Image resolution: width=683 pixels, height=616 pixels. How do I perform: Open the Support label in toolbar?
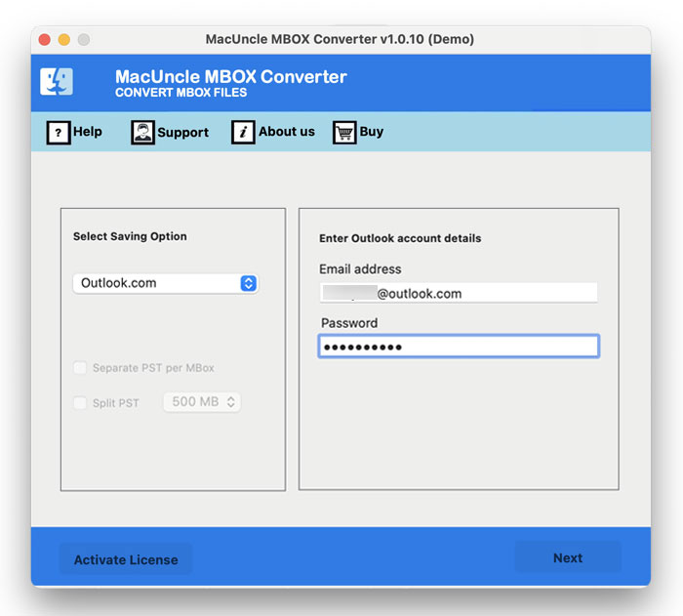(x=183, y=133)
